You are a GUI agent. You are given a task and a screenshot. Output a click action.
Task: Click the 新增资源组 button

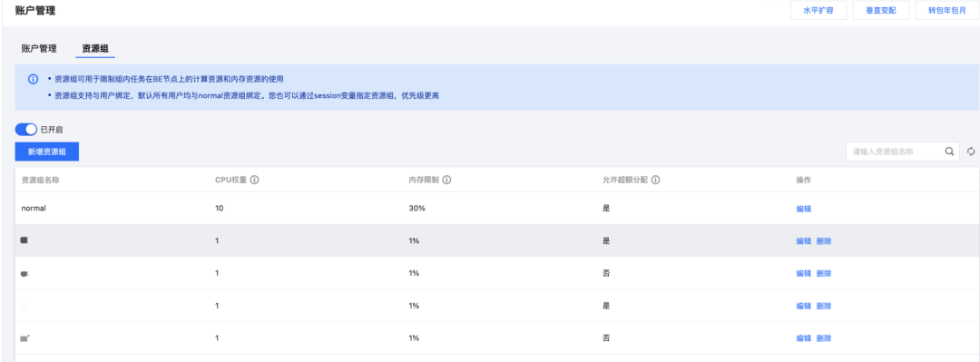click(x=47, y=152)
